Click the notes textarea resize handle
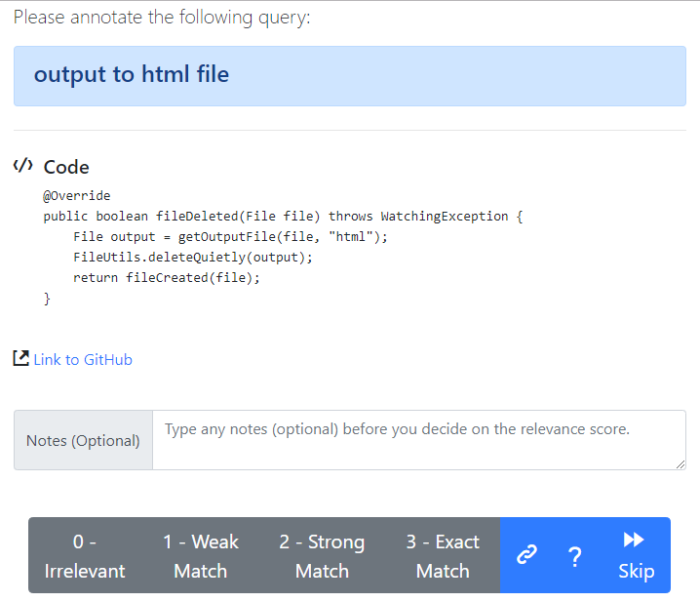This screenshot has width=700, height=602. (x=681, y=464)
